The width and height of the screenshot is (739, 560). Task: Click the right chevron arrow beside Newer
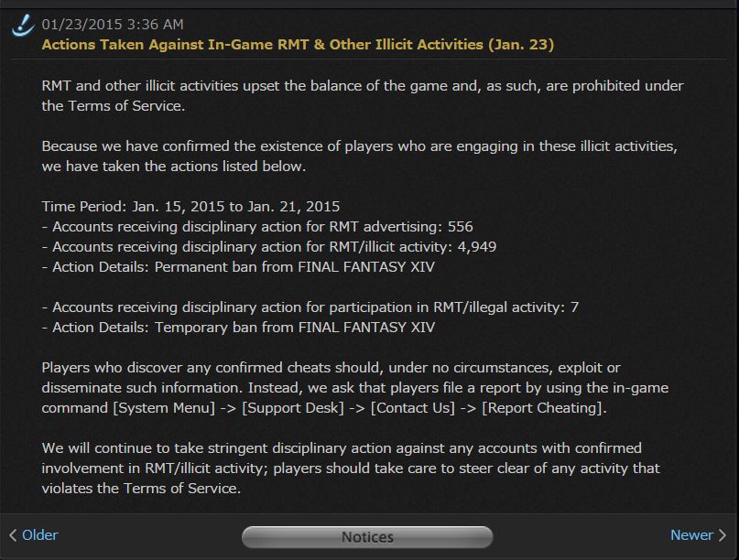point(722,535)
